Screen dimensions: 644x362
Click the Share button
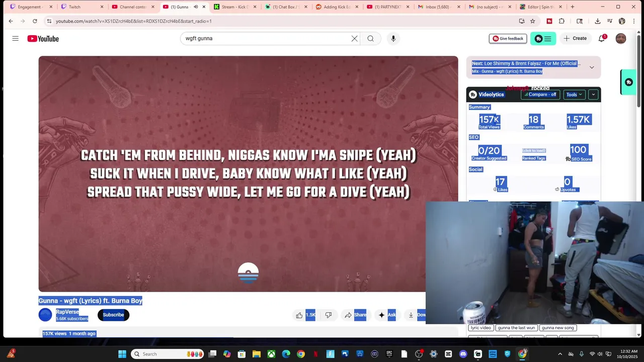pos(355,315)
